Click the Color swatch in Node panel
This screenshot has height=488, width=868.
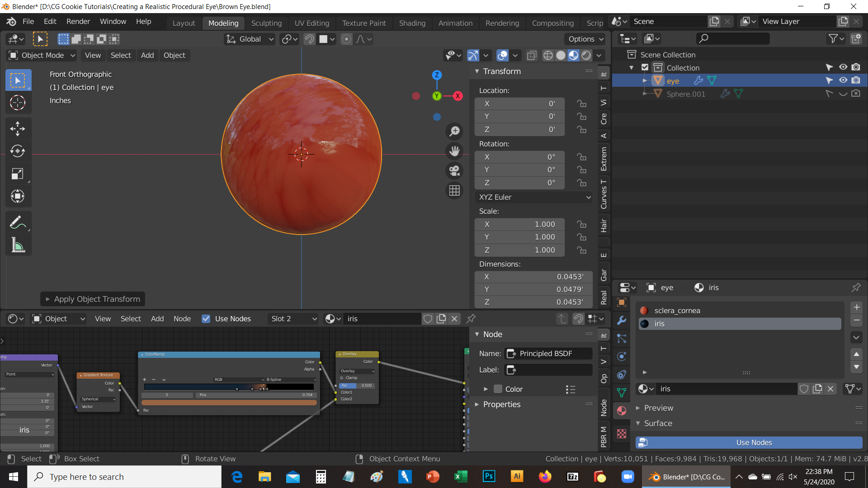click(x=498, y=389)
